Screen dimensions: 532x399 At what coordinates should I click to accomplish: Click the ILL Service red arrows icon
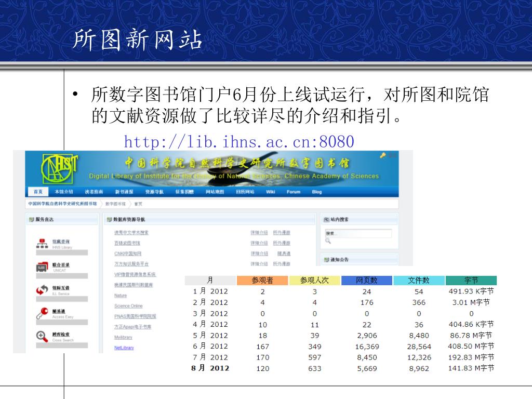42,290
